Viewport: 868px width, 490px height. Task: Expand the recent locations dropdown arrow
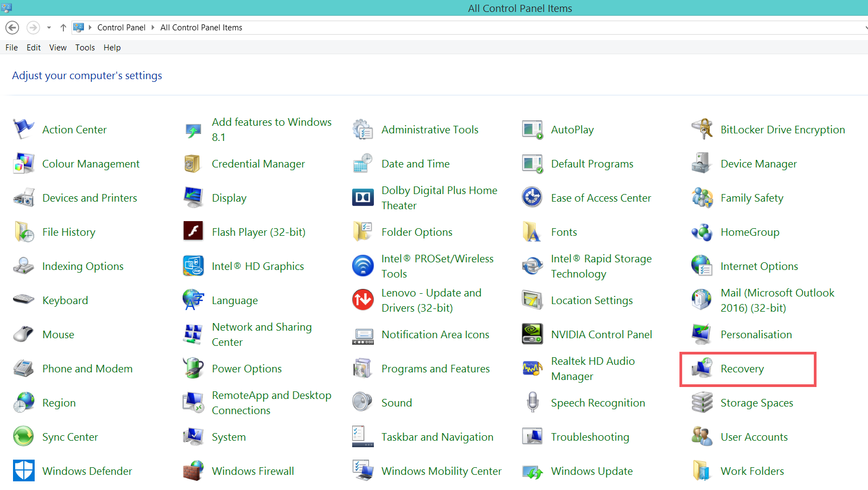click(49, 28)
